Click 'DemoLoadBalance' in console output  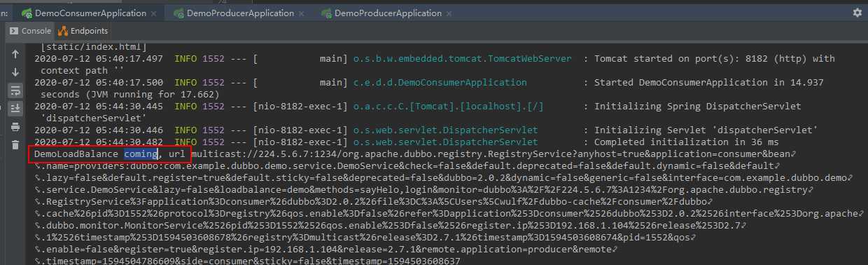(76, 154)
